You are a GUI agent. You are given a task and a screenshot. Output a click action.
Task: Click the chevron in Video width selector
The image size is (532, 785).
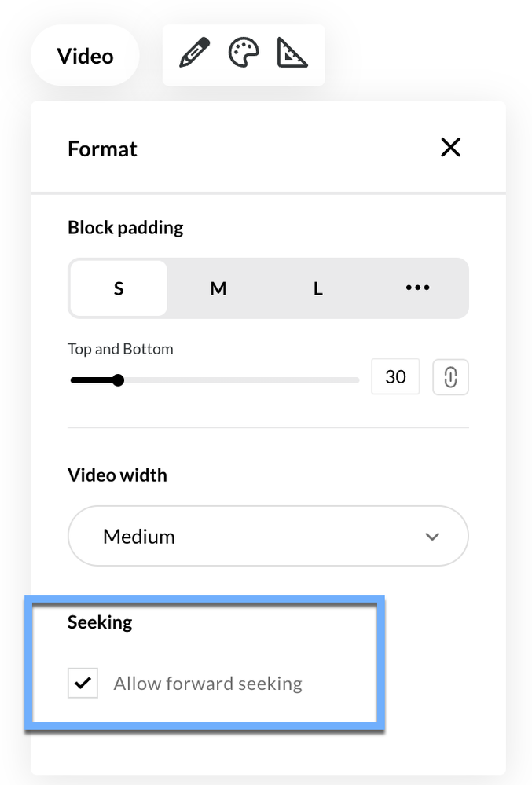(431, 537)
